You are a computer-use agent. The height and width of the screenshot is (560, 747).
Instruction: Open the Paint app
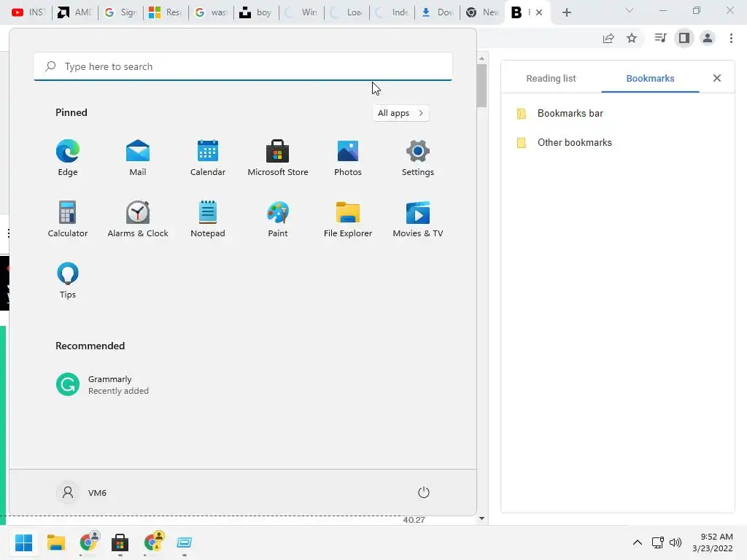point(278,219)
